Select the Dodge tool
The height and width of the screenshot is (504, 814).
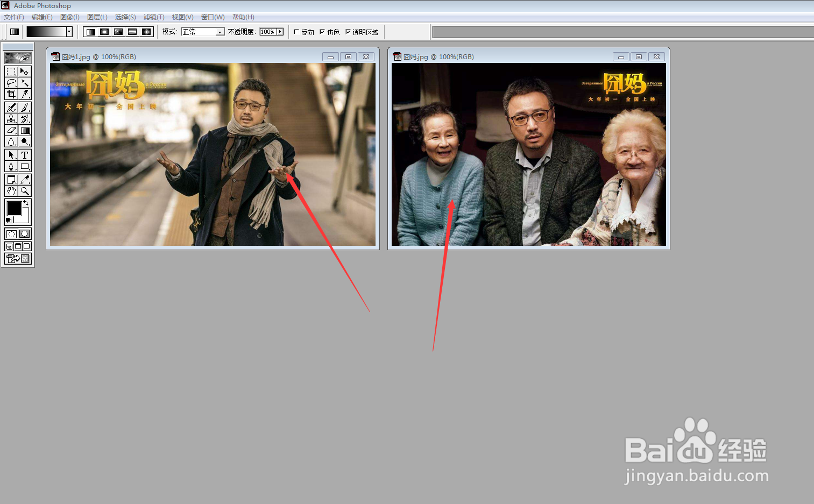point(25,141)
